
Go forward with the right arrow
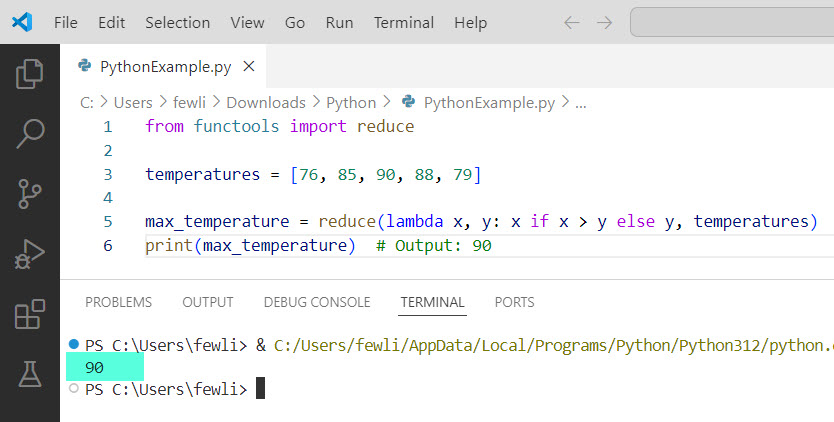tap(604, 23)
